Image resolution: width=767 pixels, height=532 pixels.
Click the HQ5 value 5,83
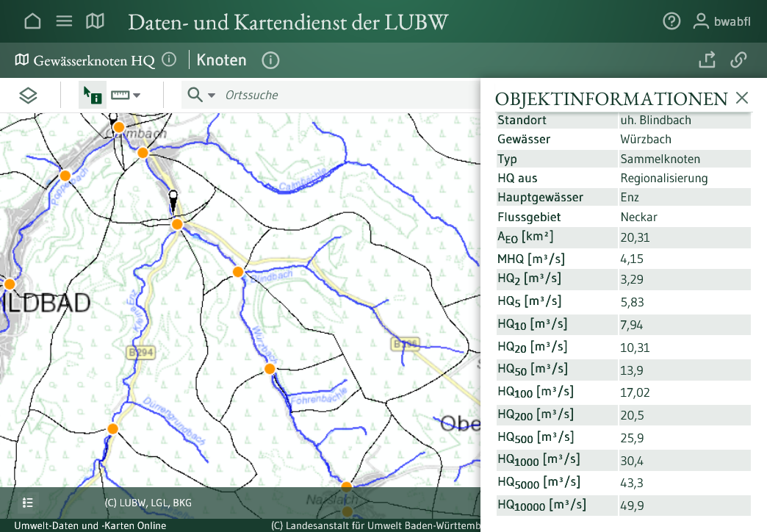(632, 303)
